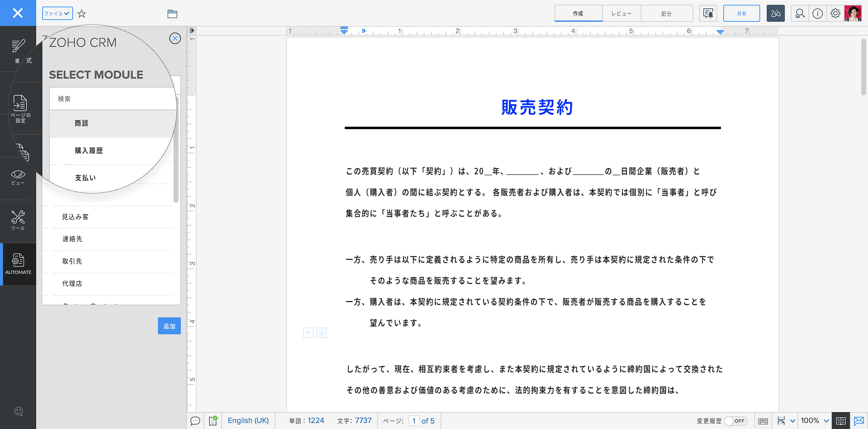The image size is (868, 429).
Task: Select the AUTOMATE panel
Action: coord(18,264)
